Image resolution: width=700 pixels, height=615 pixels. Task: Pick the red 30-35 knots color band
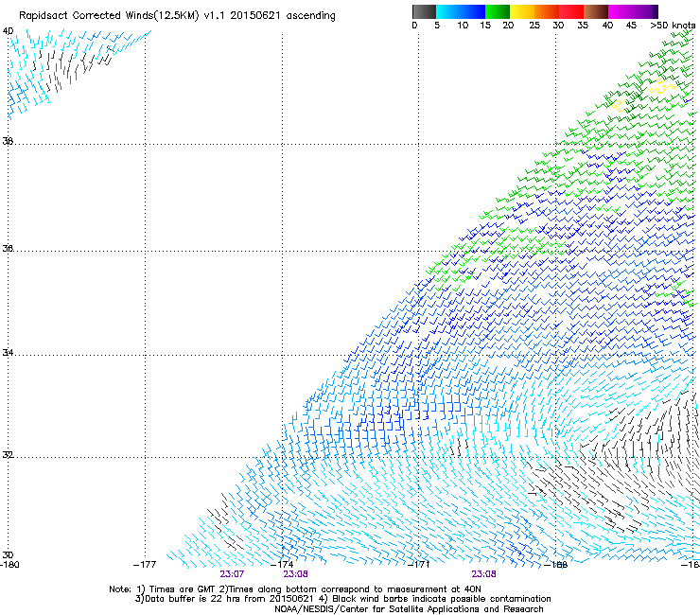pyautogui.click(x=571, y=11)
